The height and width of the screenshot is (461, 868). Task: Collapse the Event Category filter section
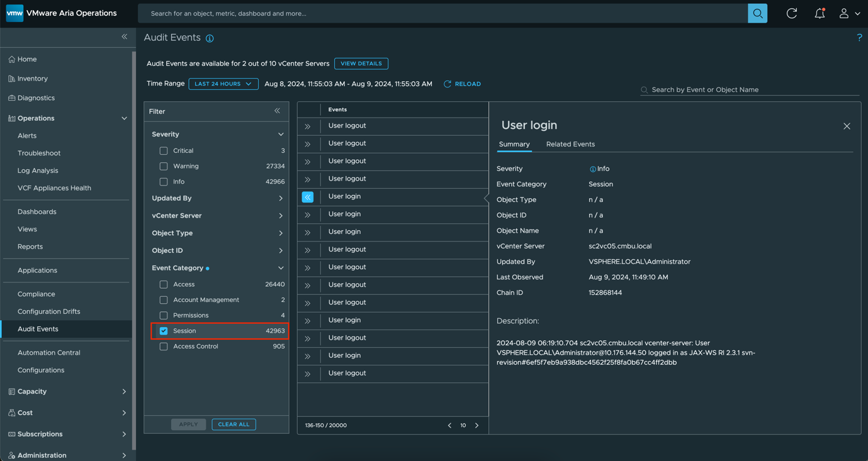click(x=281, y=268)
